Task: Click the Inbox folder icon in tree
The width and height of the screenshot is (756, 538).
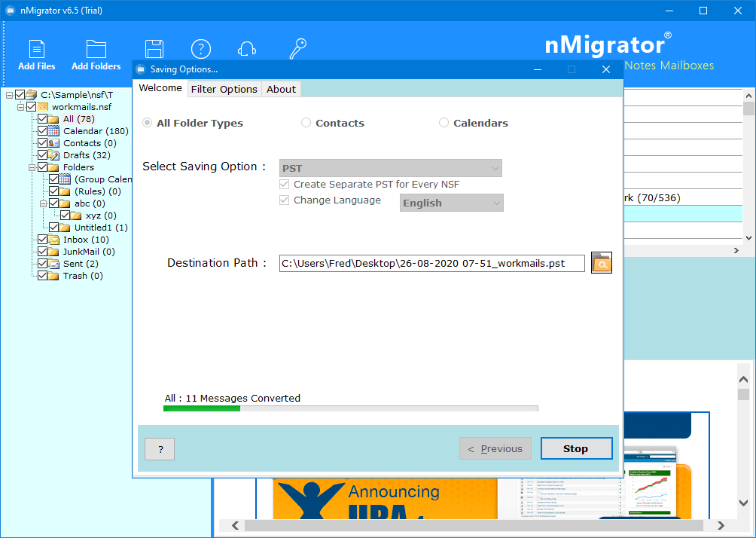Action: (x=54, y=240)
